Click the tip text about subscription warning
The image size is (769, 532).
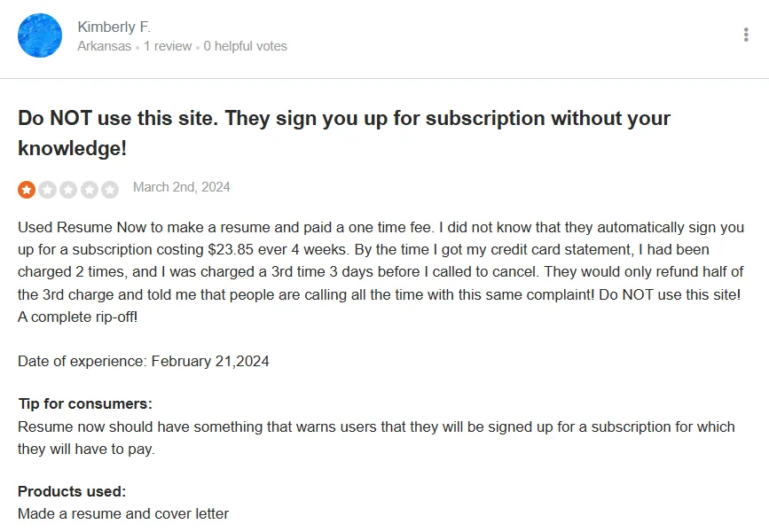pos(376,438)
